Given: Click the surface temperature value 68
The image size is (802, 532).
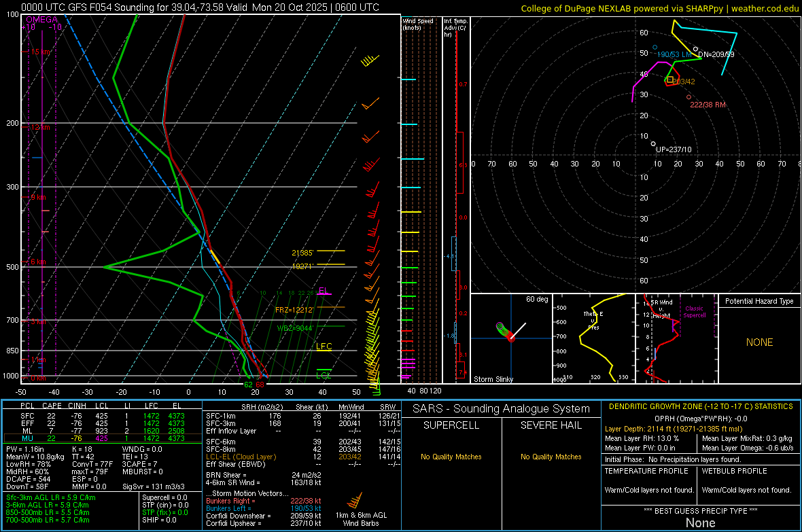Looking at the screenshot, I should pos(260,385).
